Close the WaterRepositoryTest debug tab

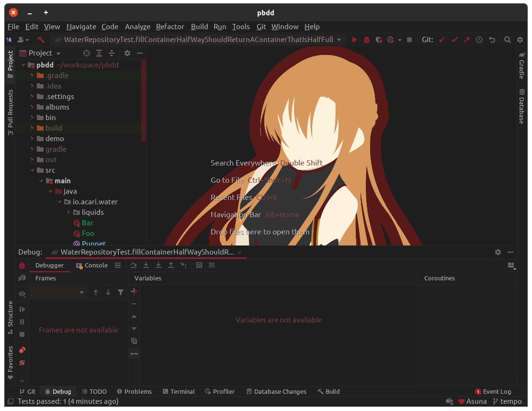239,252
